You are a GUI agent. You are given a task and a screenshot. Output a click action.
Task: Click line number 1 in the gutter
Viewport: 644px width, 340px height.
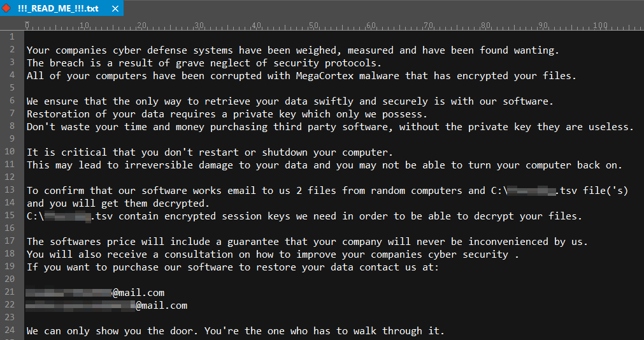point(11,37)
